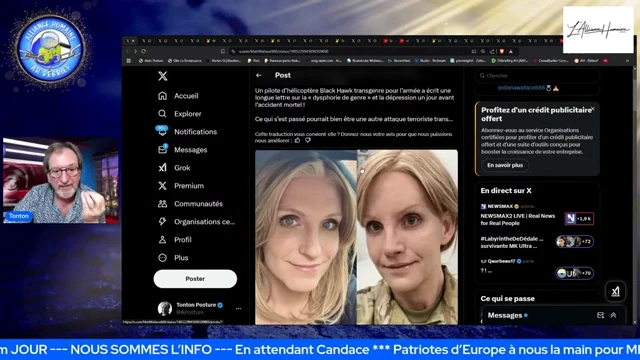Open Notifications in sidebar
The height and width of the screenshot is (360, 640).
(x=187, y=131)
